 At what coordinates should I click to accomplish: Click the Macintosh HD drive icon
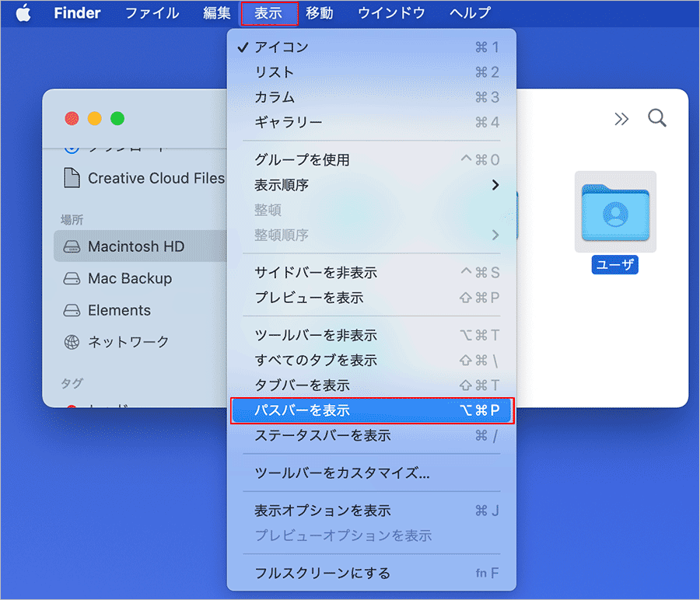pos(72,246)
